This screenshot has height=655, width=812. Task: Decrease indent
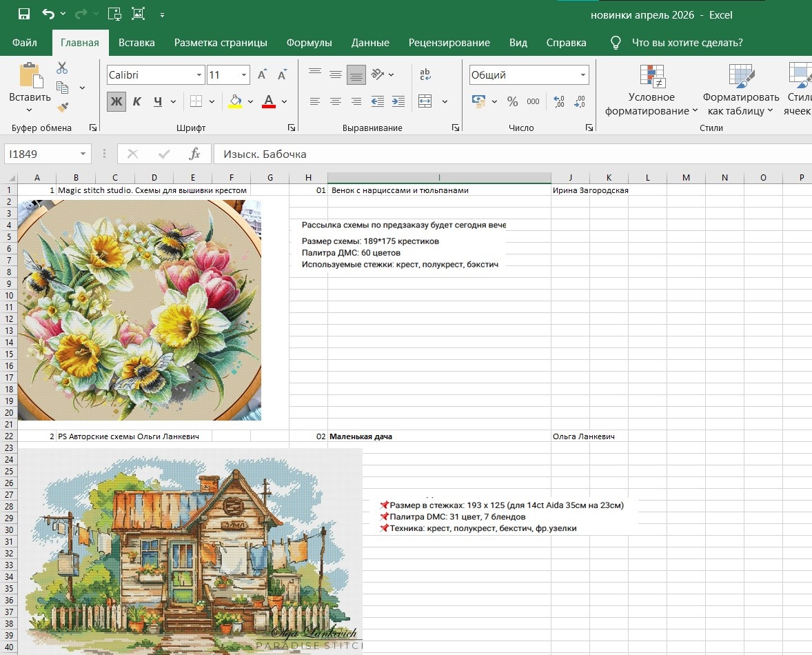point(378,101)
